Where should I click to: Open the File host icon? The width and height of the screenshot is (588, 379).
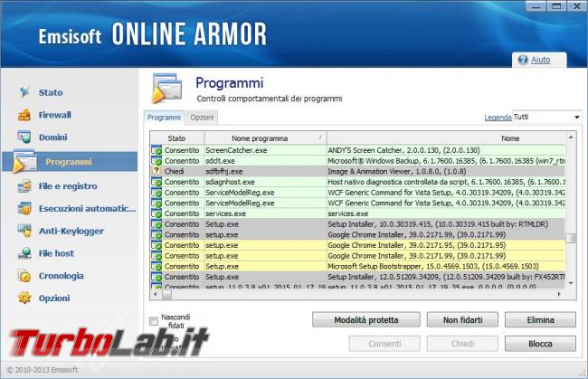click(x=24, y=253)
